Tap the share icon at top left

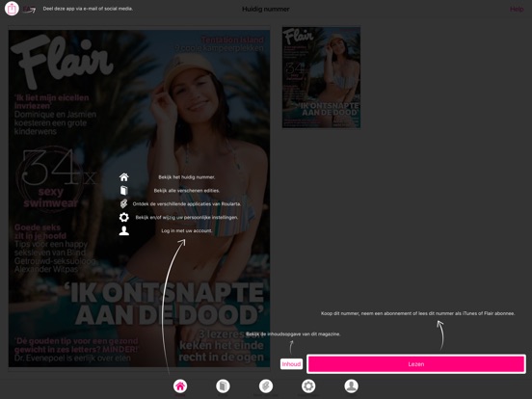pos(12,8)
